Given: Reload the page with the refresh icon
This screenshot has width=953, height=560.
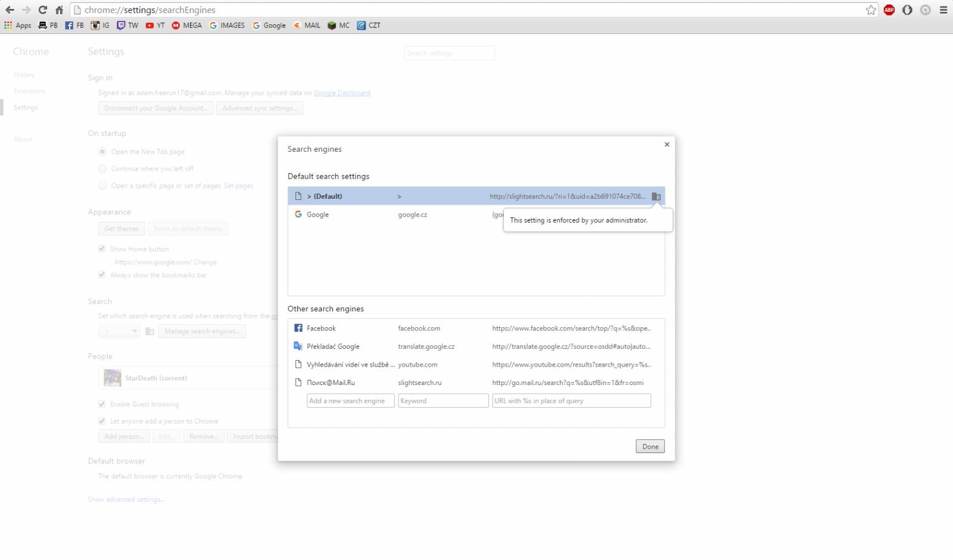Looking at the screenshot, I should [43, 10].
